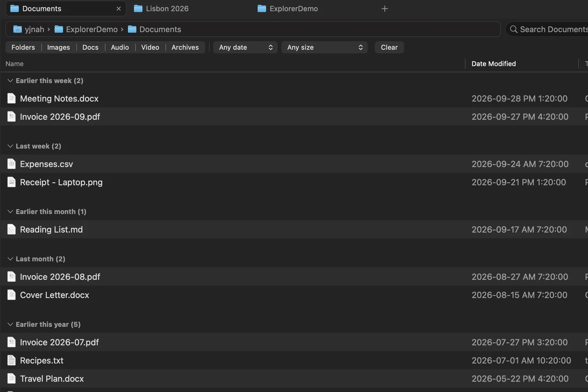Select the Documents tab
588x392 pixels.
coord(66,9)
